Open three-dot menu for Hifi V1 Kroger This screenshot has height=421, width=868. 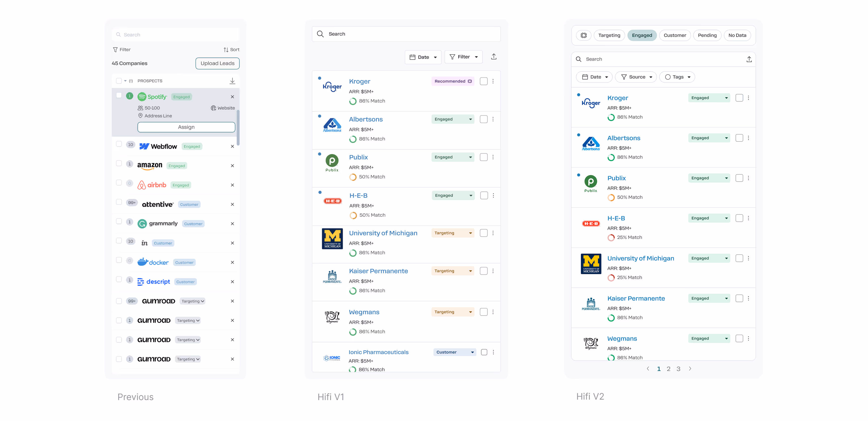[493, 81]
